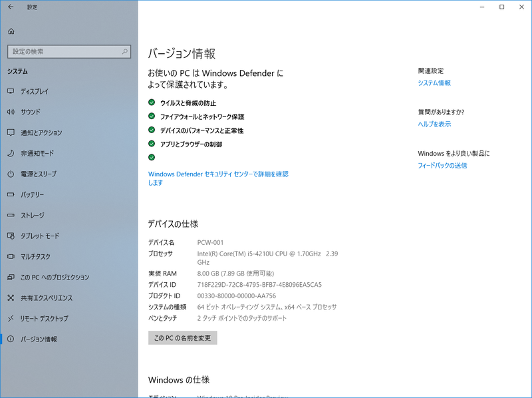Image resolution: width=532 pixels, height=398 pixels.
Task: Click the search magnifier icon
Action: click(x=124, y=52)
